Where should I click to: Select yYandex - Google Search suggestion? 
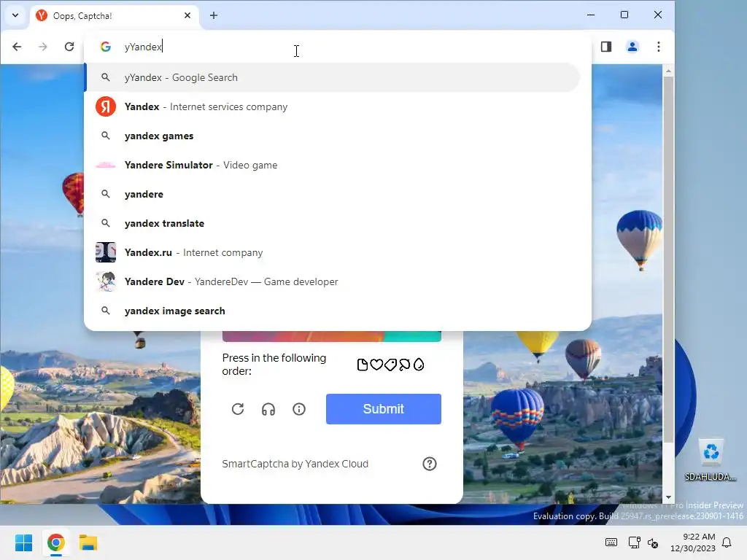pos(332,77)
